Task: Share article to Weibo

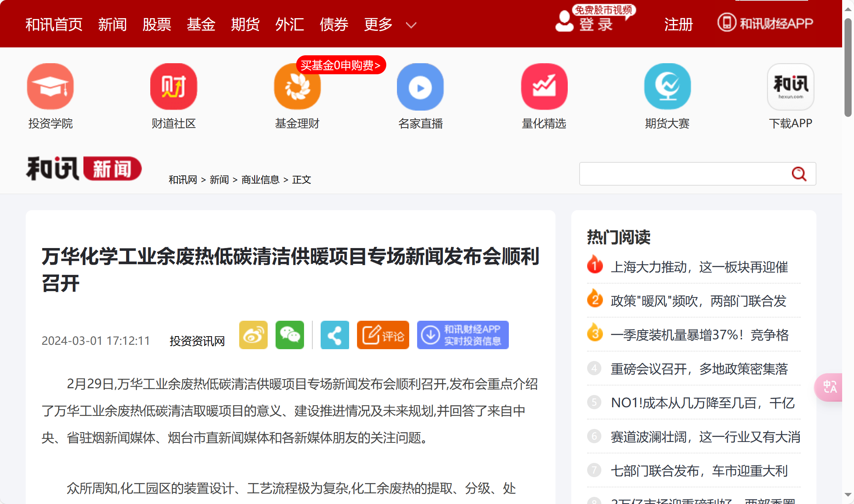Action: [253, 335]
